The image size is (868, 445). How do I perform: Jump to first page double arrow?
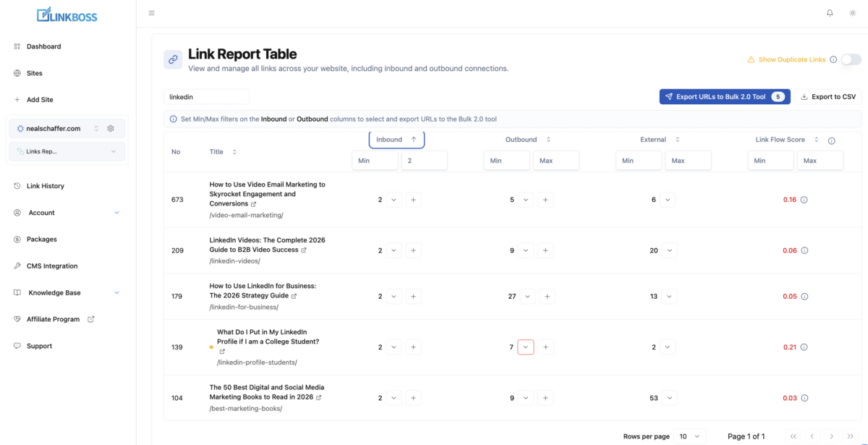793,436
